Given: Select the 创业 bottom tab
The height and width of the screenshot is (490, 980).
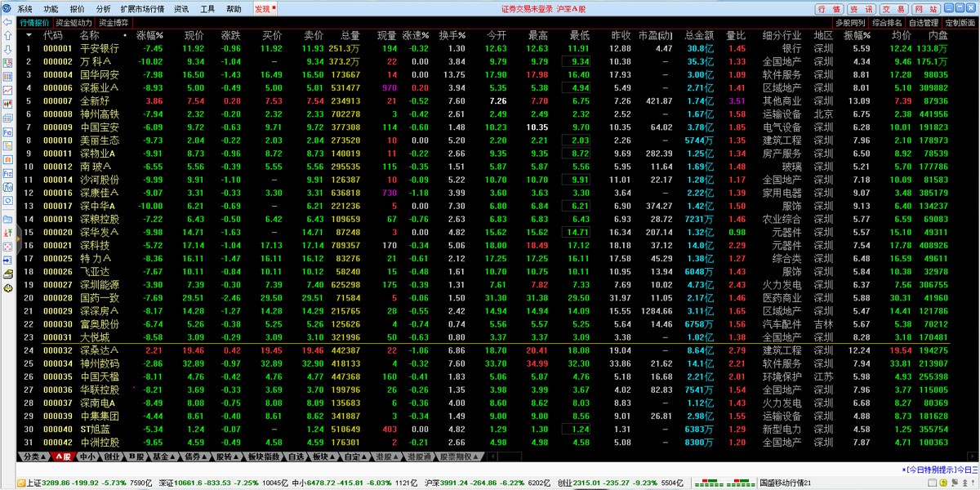Looking at the screenshot, I should click(112, 457).
